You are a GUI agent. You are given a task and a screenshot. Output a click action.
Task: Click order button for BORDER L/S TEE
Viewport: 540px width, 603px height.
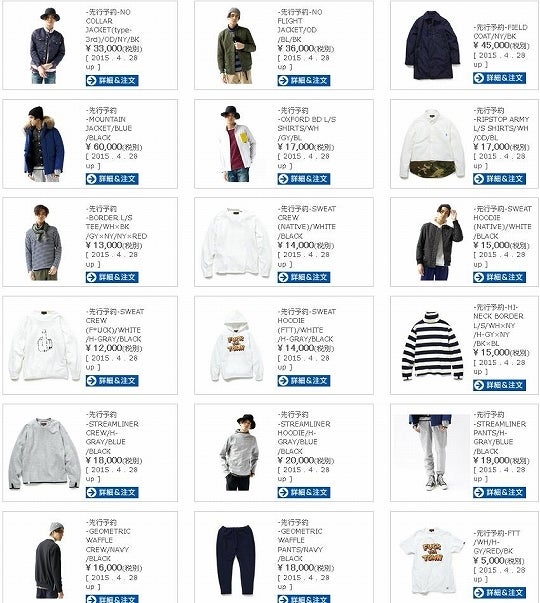click(112, 277)
